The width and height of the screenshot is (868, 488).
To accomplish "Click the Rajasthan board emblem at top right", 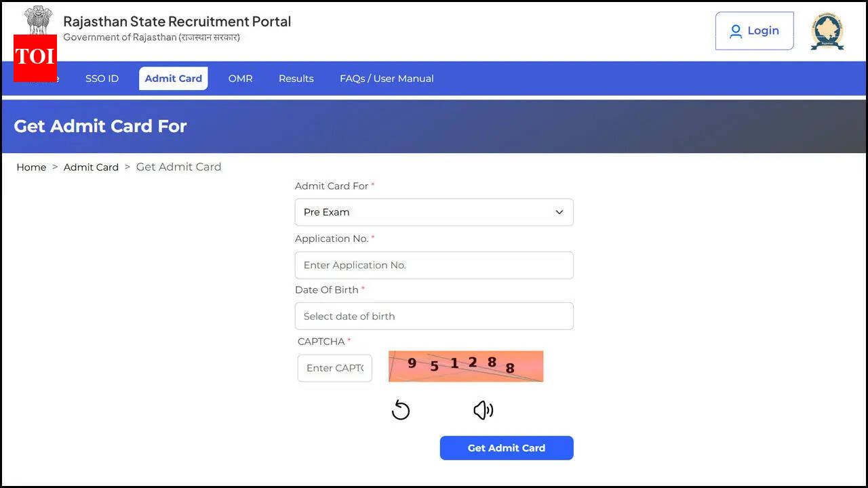I will coord(827,31).
